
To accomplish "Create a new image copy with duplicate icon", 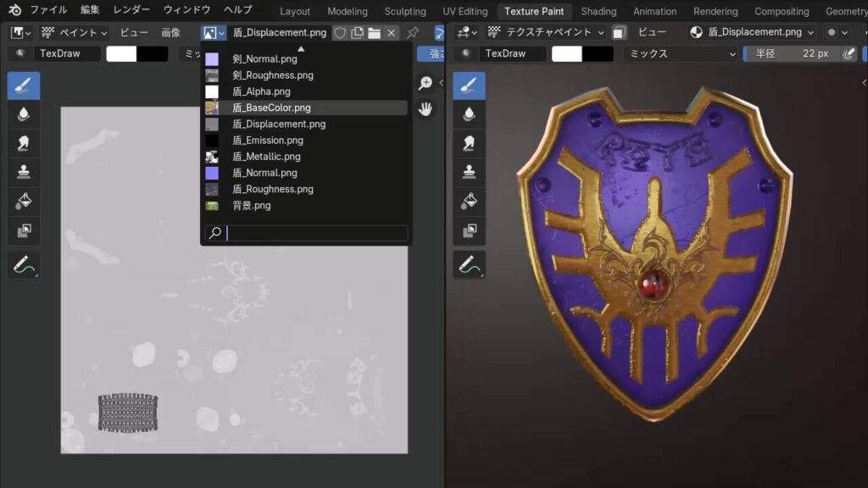I will pos(357,33).
